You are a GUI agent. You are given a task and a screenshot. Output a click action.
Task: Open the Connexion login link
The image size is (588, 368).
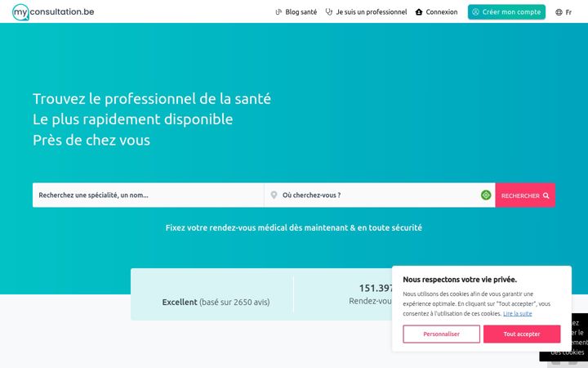(436, 12)
